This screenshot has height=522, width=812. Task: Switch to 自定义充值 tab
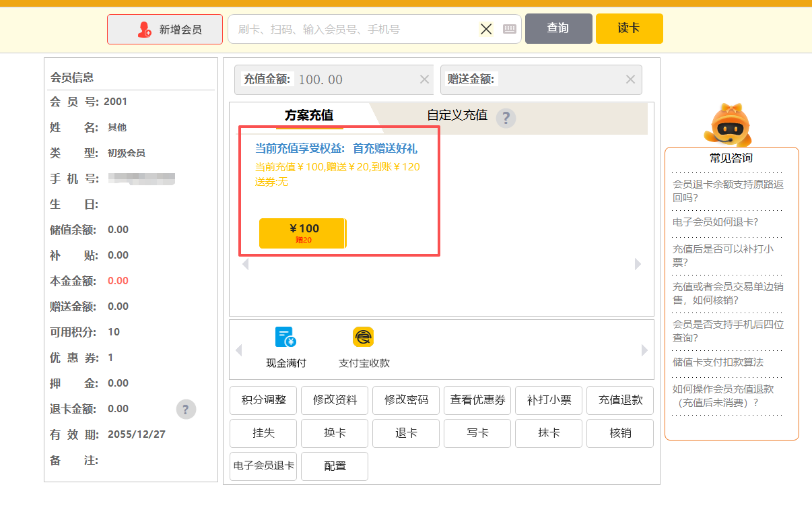[456, 115]
